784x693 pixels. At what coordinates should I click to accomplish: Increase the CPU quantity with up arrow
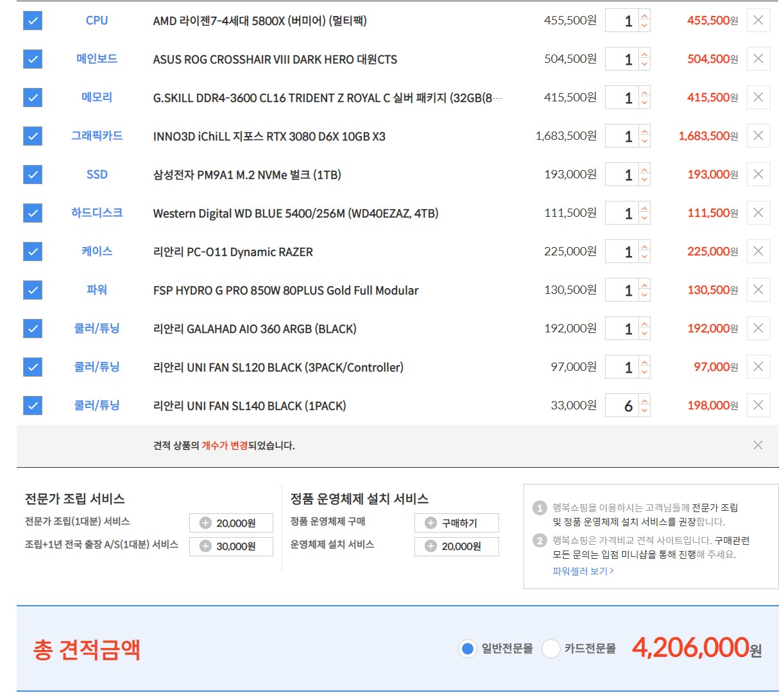(645, 15)
